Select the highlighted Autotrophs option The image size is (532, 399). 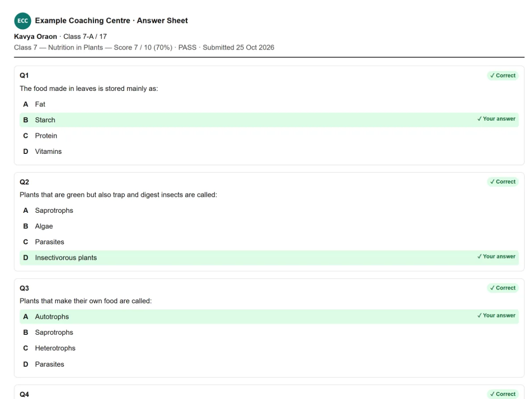269,317
